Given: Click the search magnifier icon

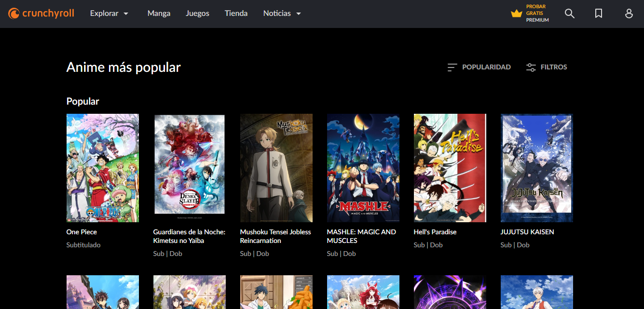Looking at the screenshot, I should [570, 13].
